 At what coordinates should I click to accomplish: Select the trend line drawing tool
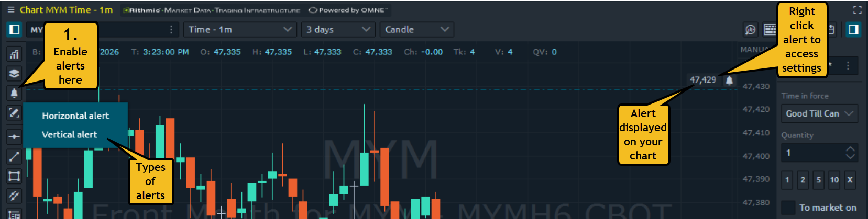click(x=14, y=156)
